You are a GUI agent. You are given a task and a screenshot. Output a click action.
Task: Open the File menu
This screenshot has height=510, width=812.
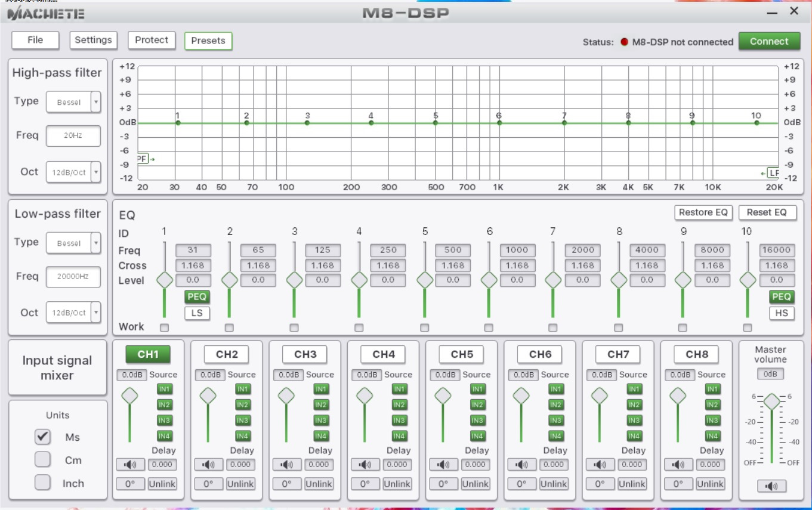pyautogui.click(x=35, y=40)
